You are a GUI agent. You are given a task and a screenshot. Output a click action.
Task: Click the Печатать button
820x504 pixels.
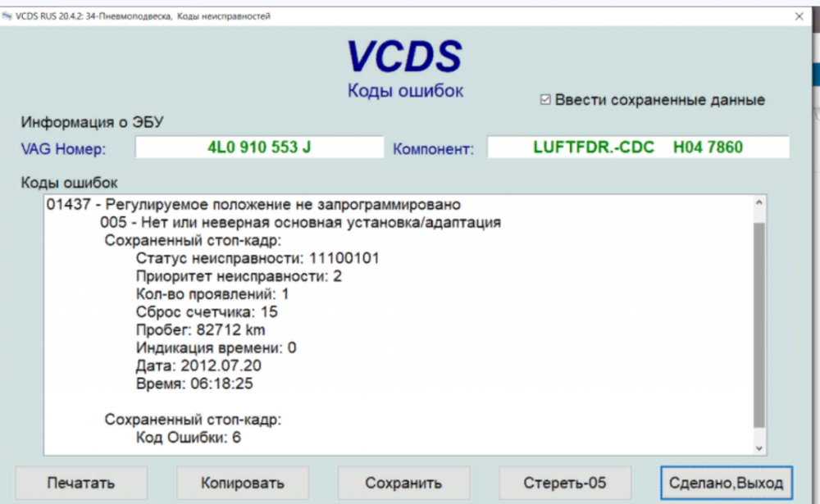(81, 483)
